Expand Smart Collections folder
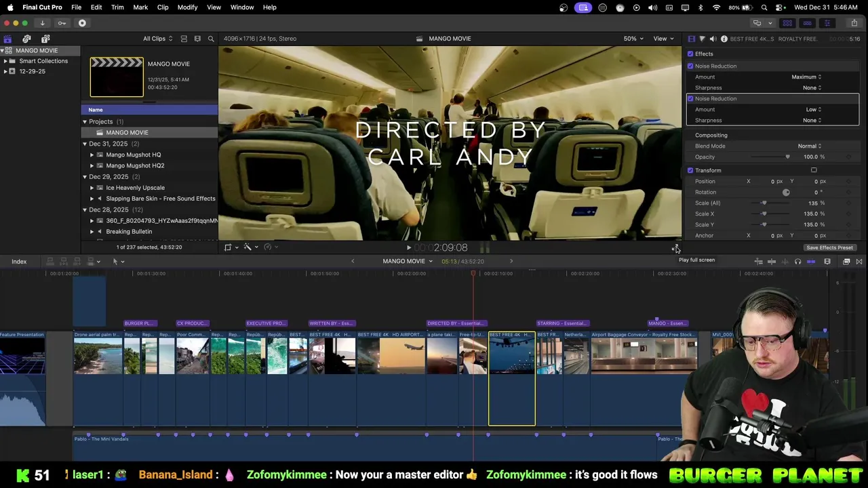This screenshot has width=868, height=488. tap(5, 61)
